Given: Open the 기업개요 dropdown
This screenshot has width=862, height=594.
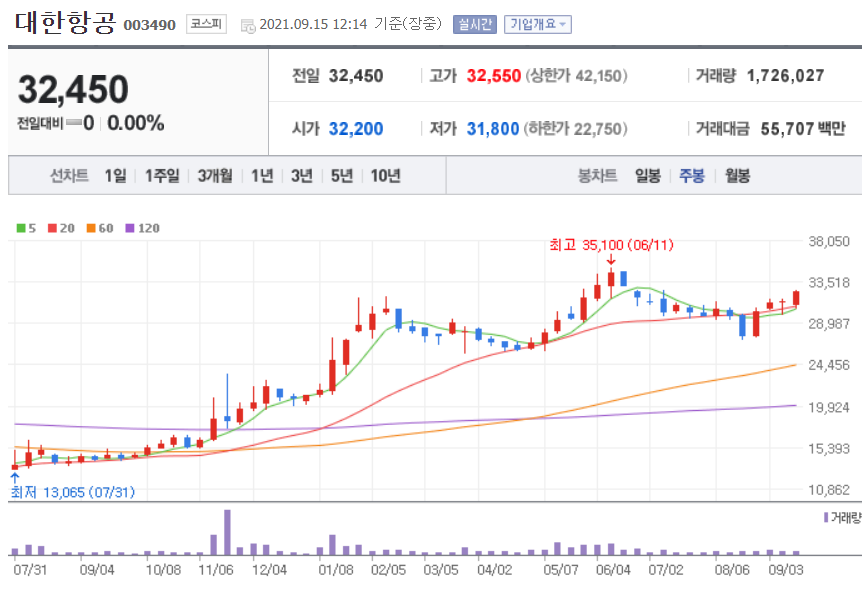Looking at the screenshot, I should click(x=538, y=24).
